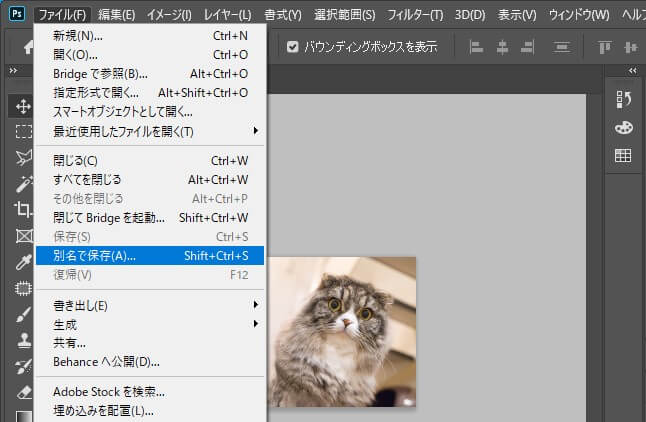This screenshot has width=646, height=422.
Task: Choose 埋め込みを配置(L)... menu item
Action: [x=150, y=410]
